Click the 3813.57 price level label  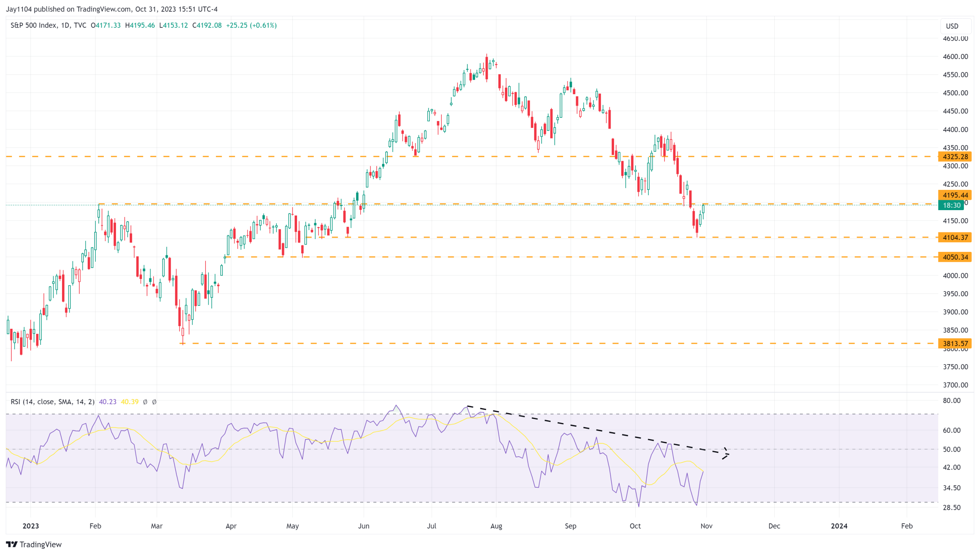point(955,343)
